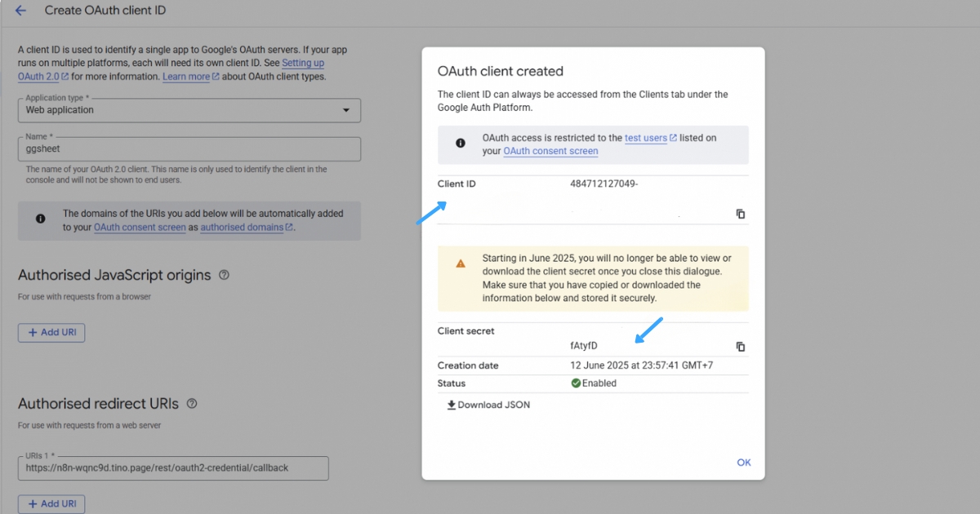Follow the Learn more link
This screenshot has height=514, width=980.
(186, 77)
